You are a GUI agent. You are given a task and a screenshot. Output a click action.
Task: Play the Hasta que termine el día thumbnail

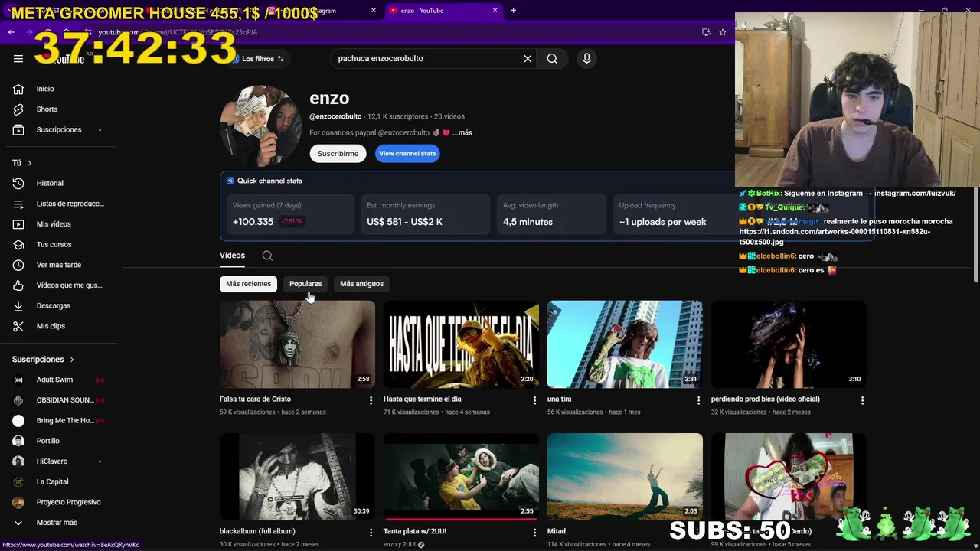tap(461, 344)
